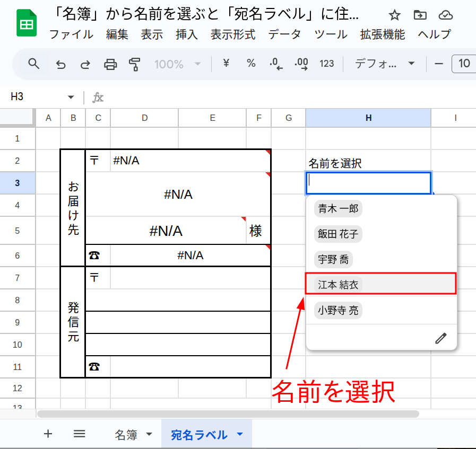
Task: Open the font family dropdown
Action: tap(383, 64)
